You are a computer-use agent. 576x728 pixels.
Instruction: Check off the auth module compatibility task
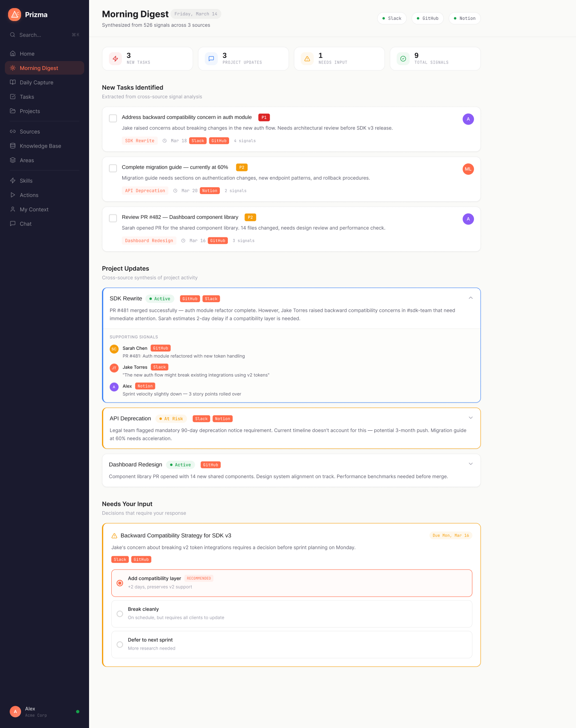pyautogui.click(x=113, y=118)
